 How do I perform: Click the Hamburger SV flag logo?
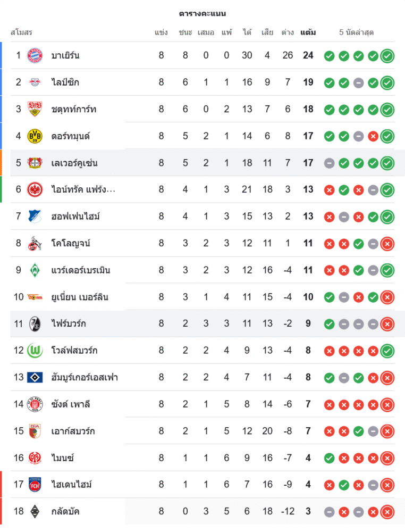[35, 377]
